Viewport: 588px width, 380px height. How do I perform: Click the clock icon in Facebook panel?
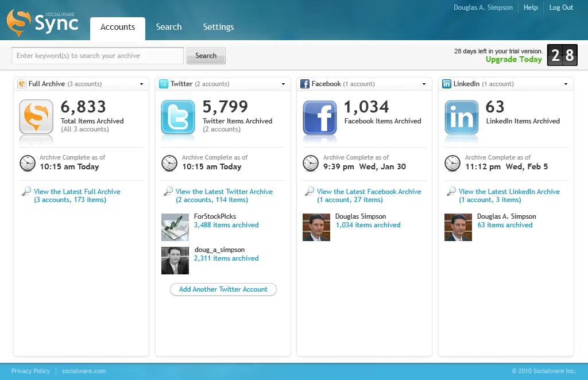click(x=311, y=164)
